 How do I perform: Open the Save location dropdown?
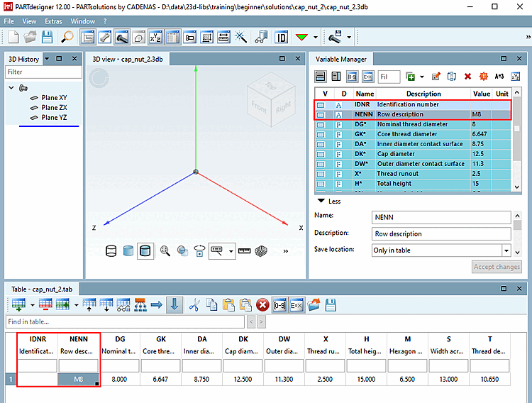506,250
